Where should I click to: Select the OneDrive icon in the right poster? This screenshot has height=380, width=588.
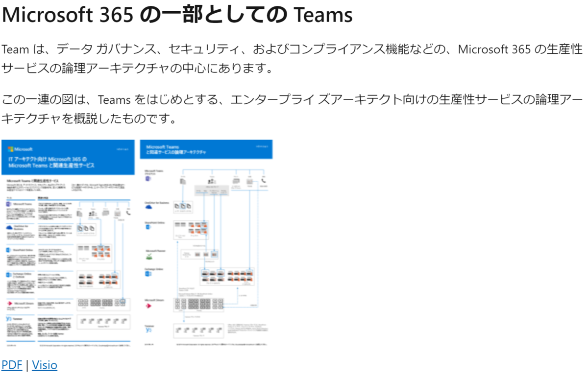tap(148, 206)
